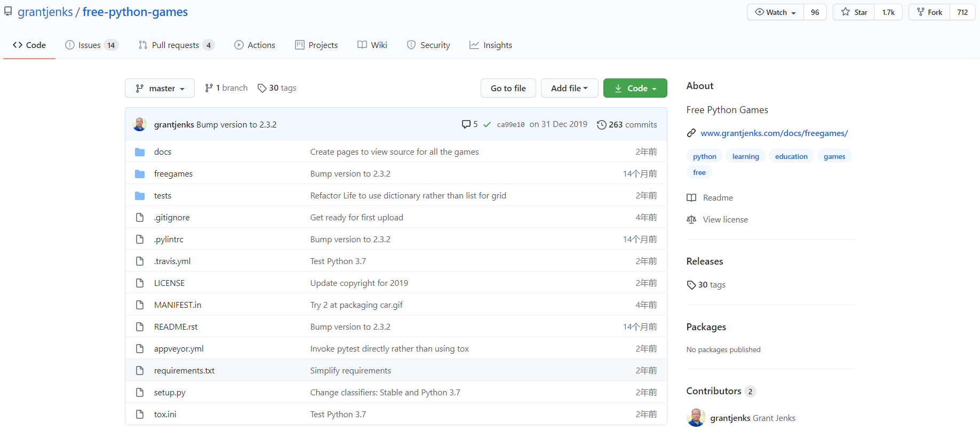Click the file icon beside setup.py
This screenshot has width=980, height=430.
point(140,393)
